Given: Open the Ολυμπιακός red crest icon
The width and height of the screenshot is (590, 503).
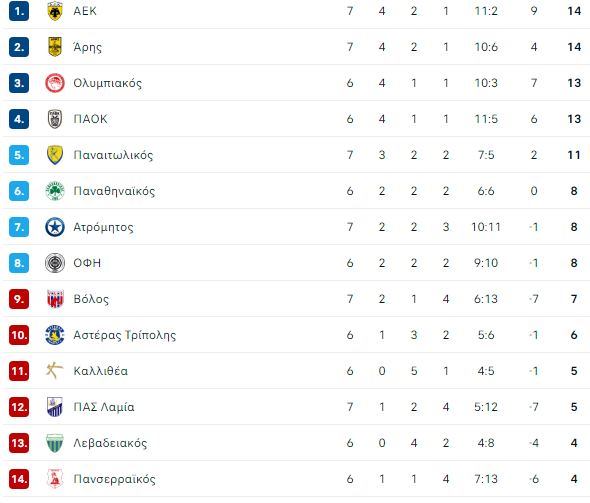Looking at the screenshot, I should click(55, 83).
